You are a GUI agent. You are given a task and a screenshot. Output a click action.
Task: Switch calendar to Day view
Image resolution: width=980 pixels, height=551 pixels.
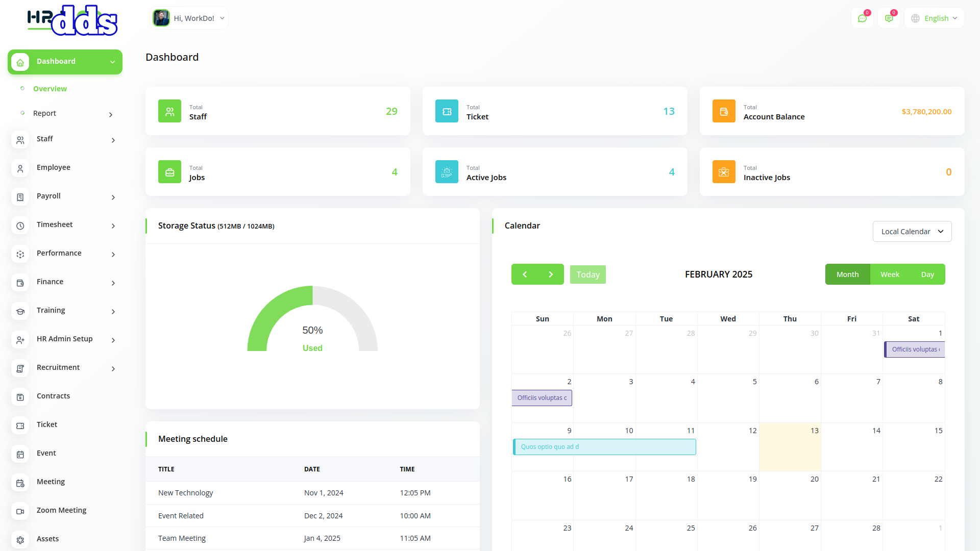(x=927, y=274)
